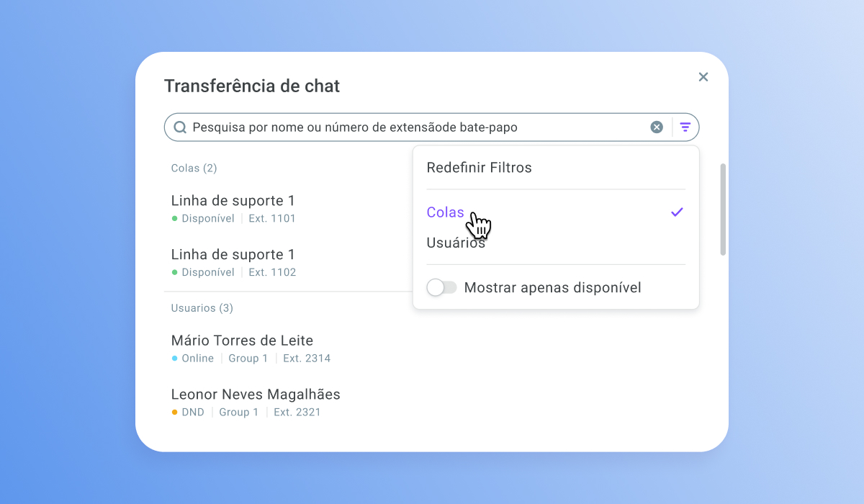Click the search input field

click(418, 127)
